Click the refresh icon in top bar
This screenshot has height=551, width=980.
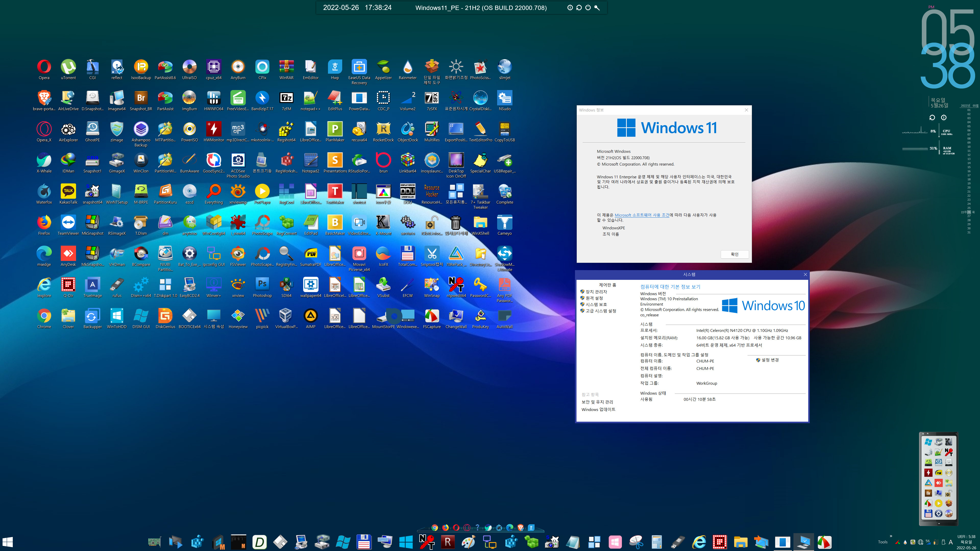[x=579, y=8]
